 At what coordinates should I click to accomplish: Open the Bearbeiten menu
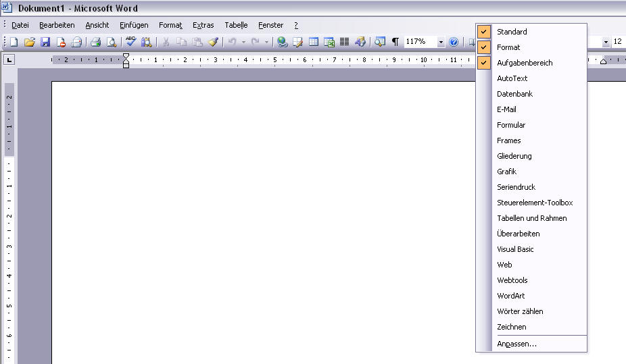[x=57, y=25]
